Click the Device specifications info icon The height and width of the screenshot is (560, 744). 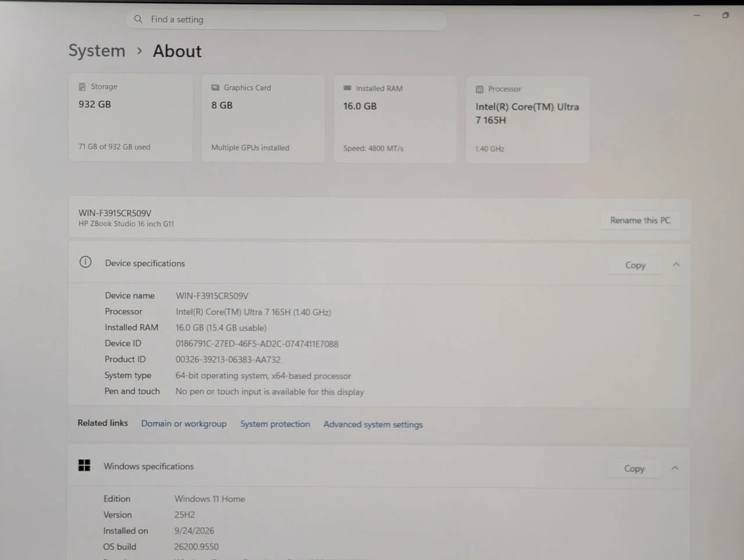pyautogui.click(x=85, y=262)
